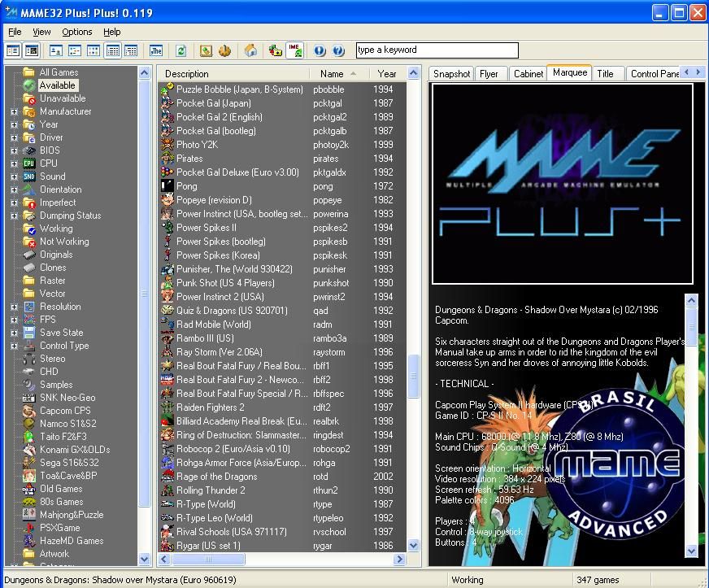
Task: Toggle the folder list panel button
Action: (13, 50)
